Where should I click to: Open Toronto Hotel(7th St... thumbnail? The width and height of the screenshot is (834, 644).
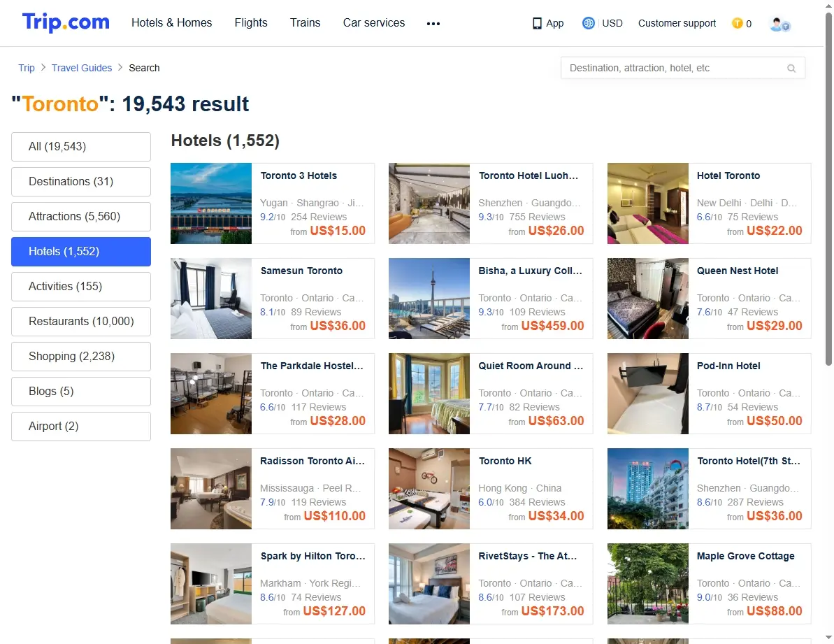tap(648, 489)
